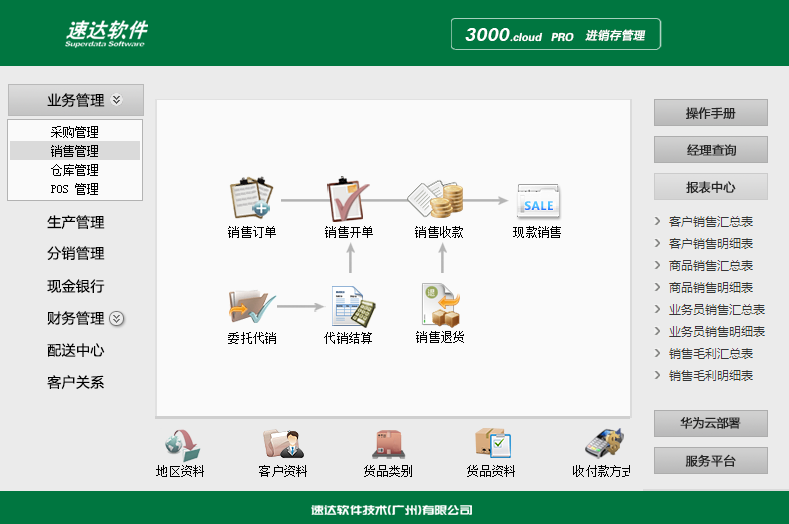
Task: Click the 经理查询 button
Action: (x=711, y=150)
